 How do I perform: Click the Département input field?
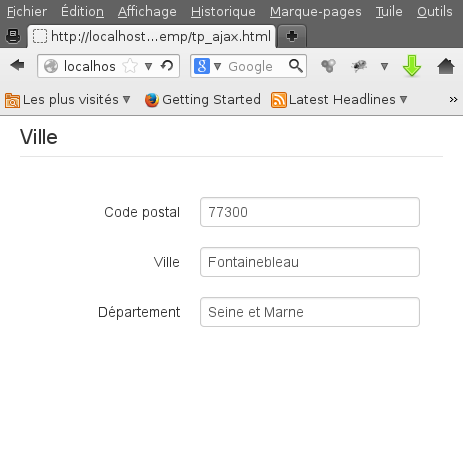click(x=310, y=312)
